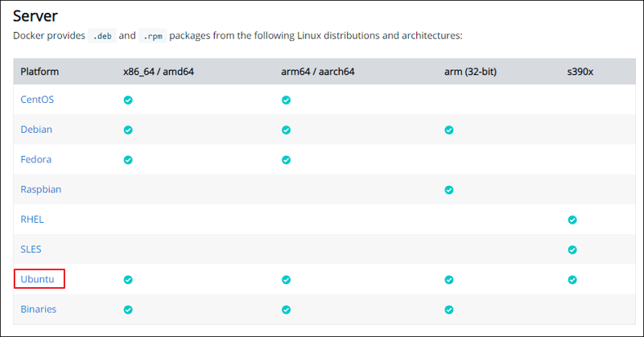Click the .deb code label

102,36
